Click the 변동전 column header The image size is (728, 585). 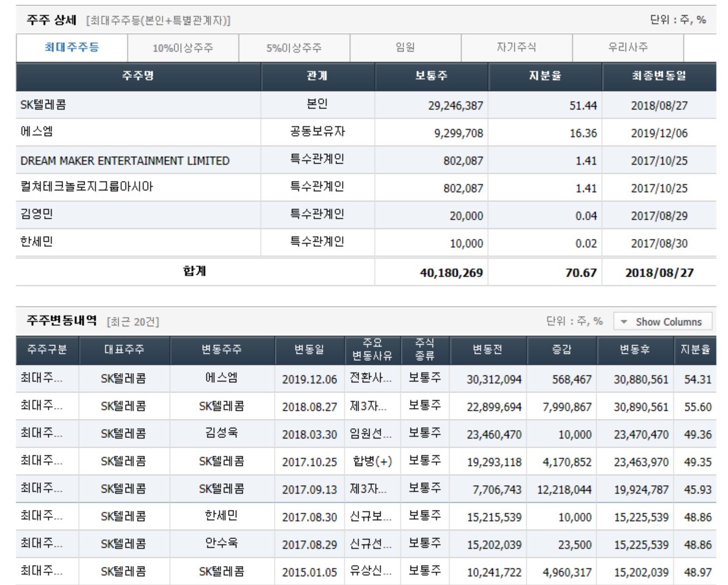[x=487, y=350]
